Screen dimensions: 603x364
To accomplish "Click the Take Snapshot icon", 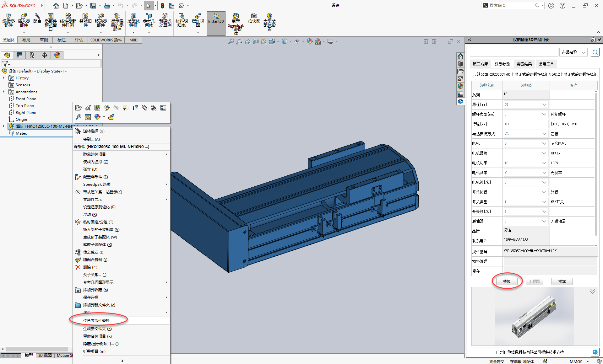I will [254, 18].
